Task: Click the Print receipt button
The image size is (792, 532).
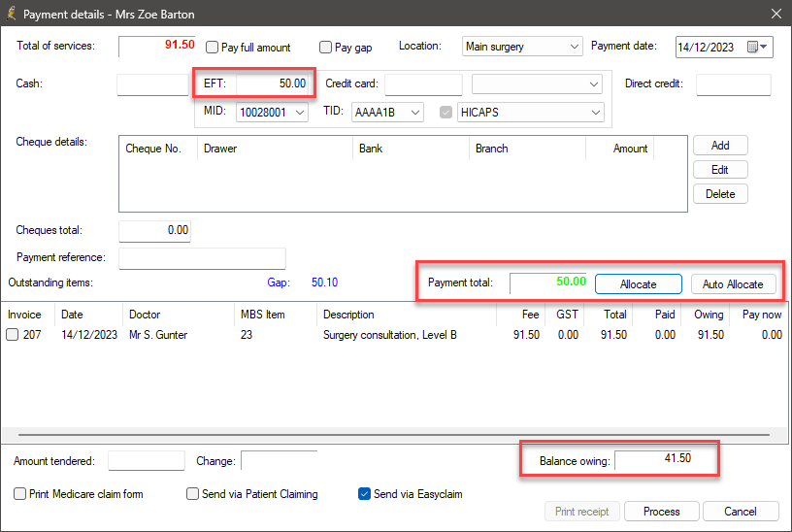Action: [x=582, y=512]
